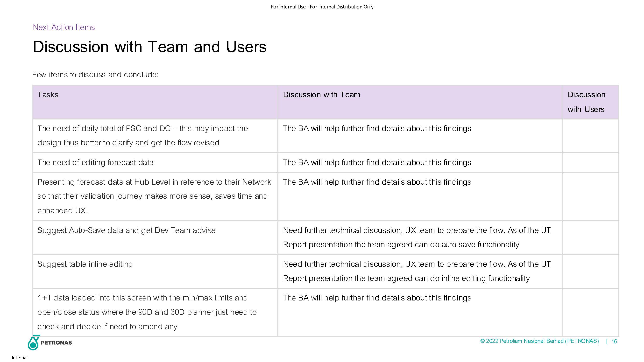
Task: Click 'The need of editing forecast data' cell
Action: click(95, 163)
